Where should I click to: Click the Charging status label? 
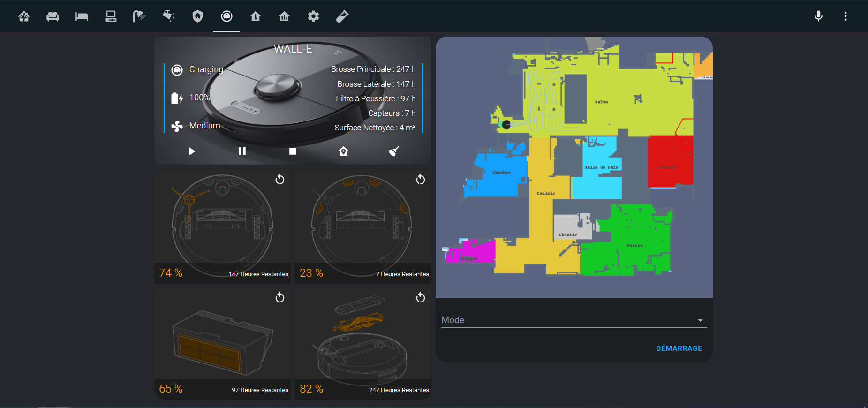pos(206,69)
